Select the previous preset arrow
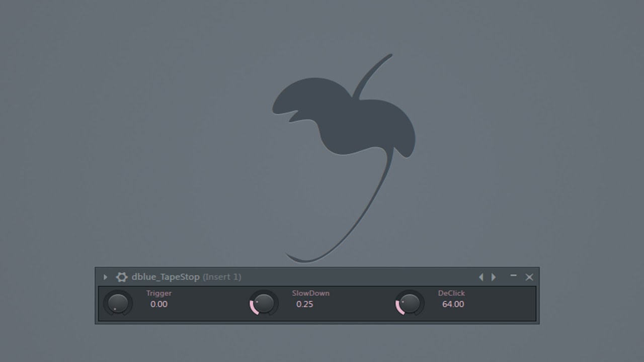The image size is (644, 362). [x=481, y=277]
